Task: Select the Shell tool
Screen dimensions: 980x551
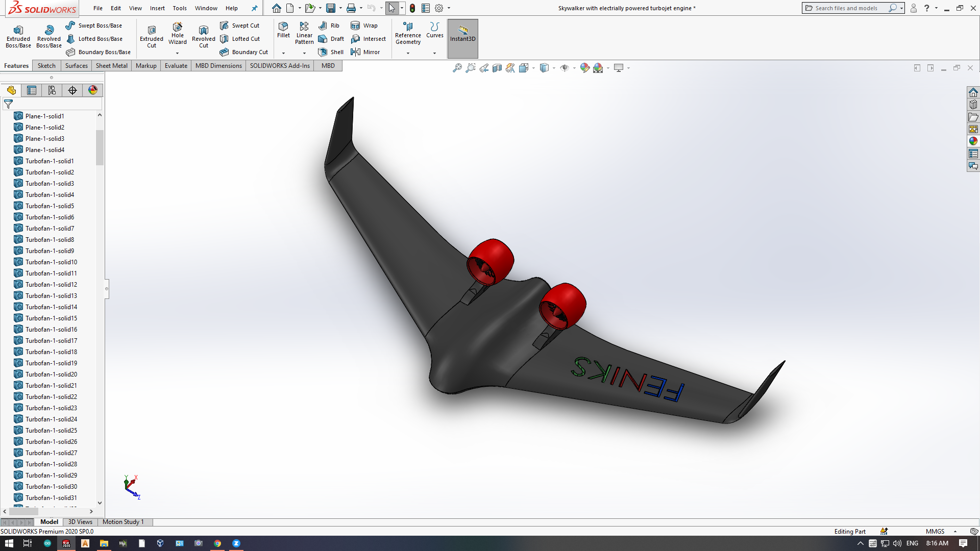Action: tap(331, 52)
